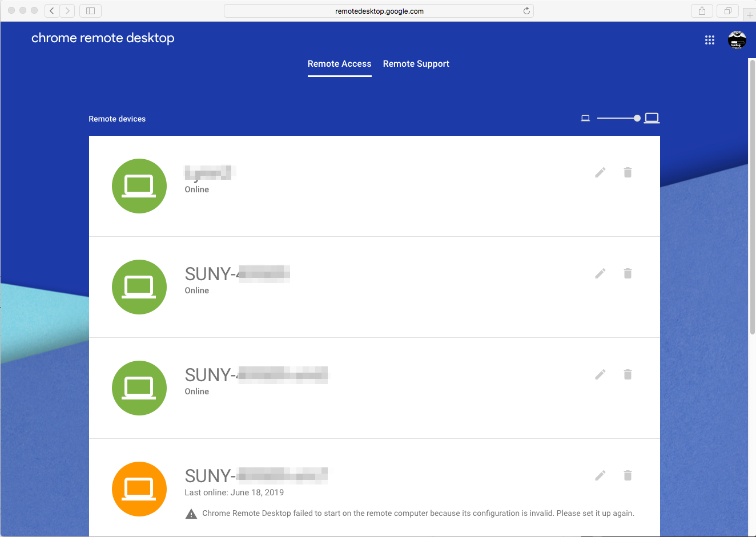The image size is (756, 537).
Task: Click the remotedesktop.google.com address bar
Action: click(x=379, y=11)
